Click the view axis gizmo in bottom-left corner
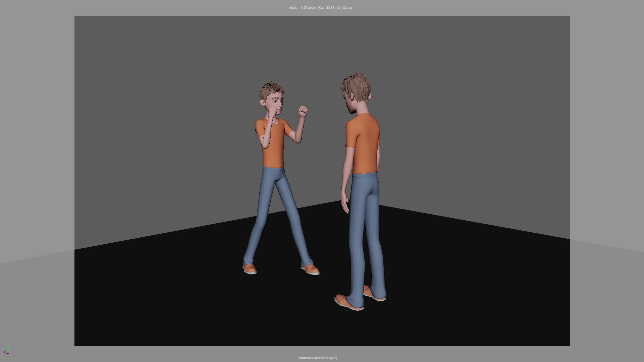The width and height of the screenshot is (644, 362). click(7, 351)
